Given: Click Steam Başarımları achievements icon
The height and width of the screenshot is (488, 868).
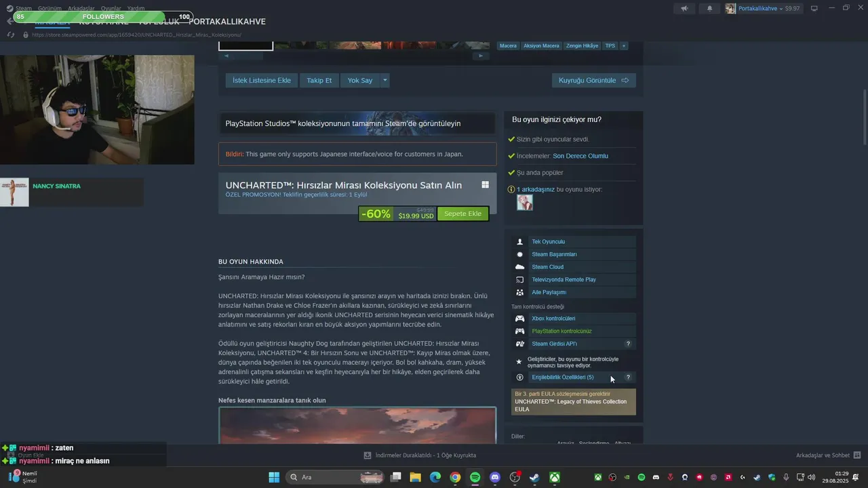Looking at the screenshot, I should (519, 254).
